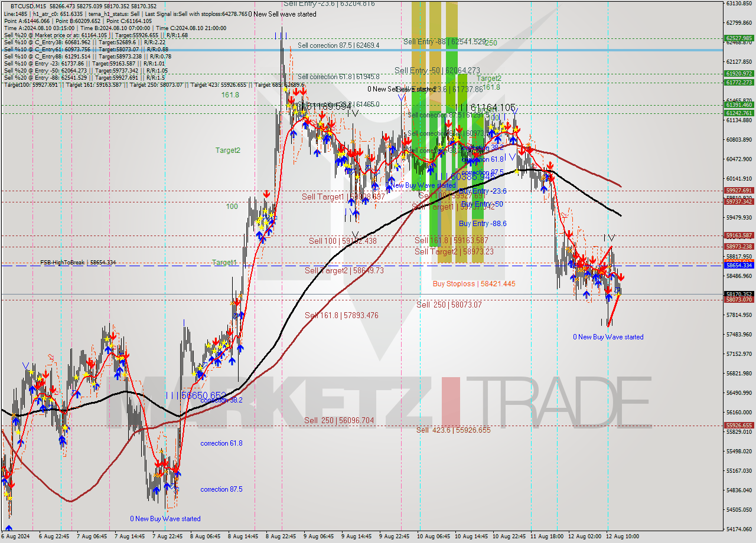Click the Sell Entry -88 | 62541.529 label
The height and width of the screenshot is (543, 756).
pos(445,42)
